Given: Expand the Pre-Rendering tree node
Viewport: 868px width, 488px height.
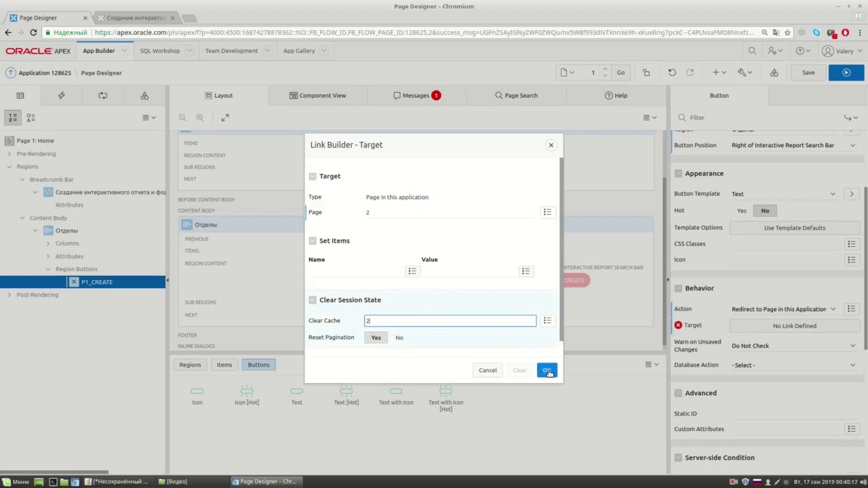Looking at the screenshot, I should (9, 154).
